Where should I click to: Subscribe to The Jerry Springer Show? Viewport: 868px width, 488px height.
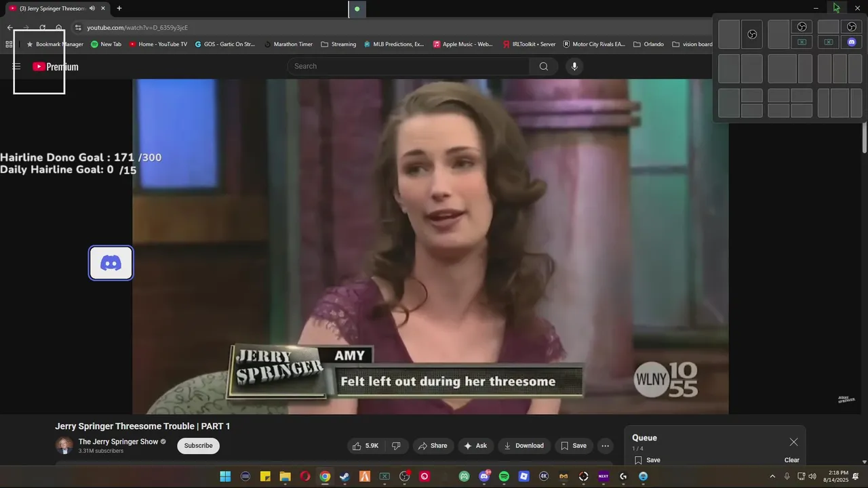click(198, 445)
